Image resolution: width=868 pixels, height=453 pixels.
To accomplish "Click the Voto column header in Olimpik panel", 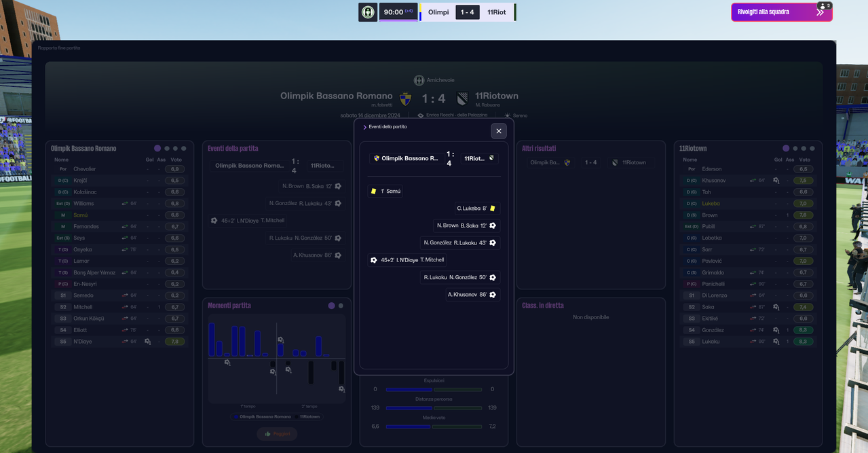I will 176,160.
